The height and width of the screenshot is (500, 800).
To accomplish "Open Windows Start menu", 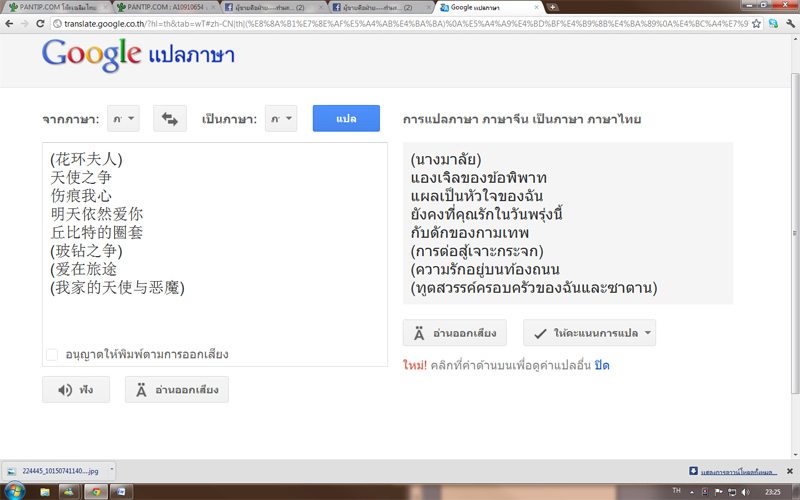I will (14, 491).
